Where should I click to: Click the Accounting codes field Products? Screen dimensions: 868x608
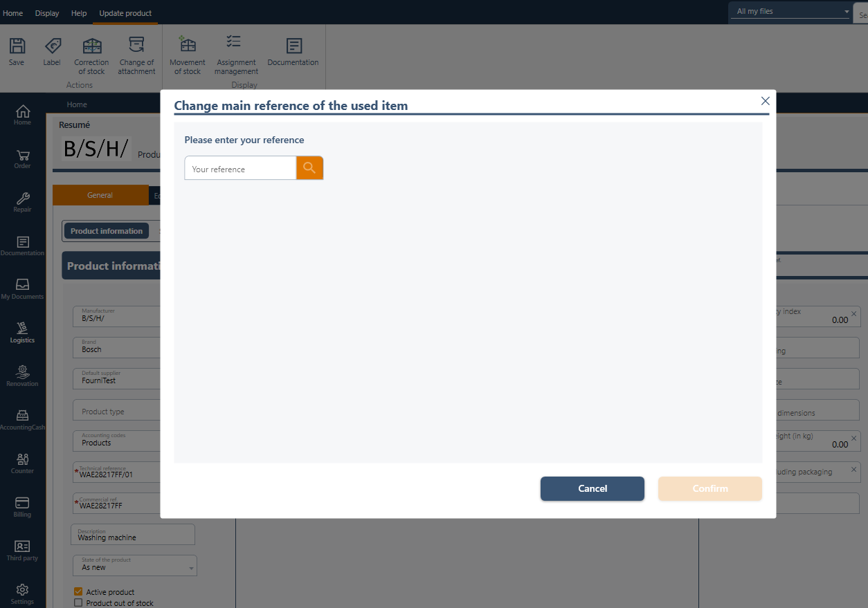(116, 440)
